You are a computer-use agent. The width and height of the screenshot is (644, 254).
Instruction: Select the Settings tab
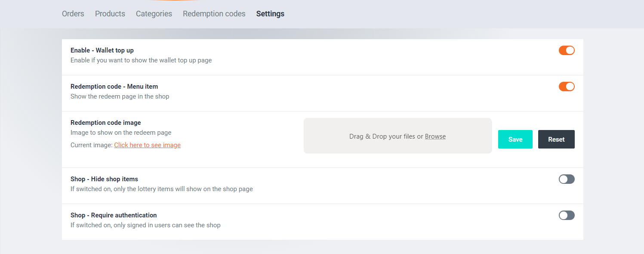coord(270,14)
